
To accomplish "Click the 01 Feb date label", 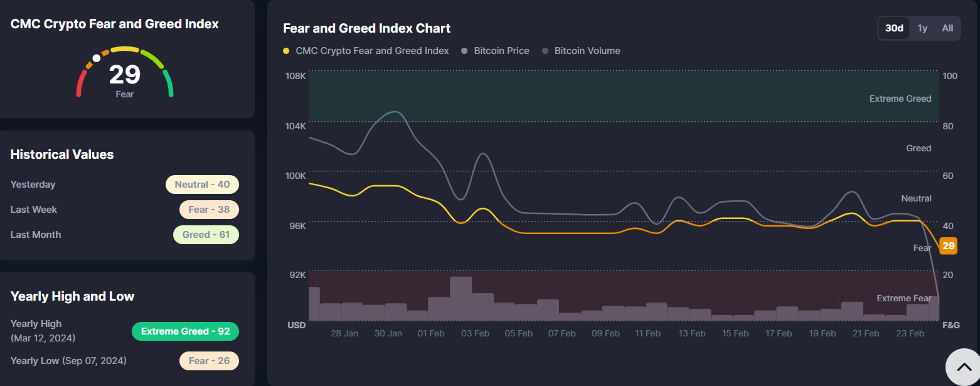I will (431, 333).
